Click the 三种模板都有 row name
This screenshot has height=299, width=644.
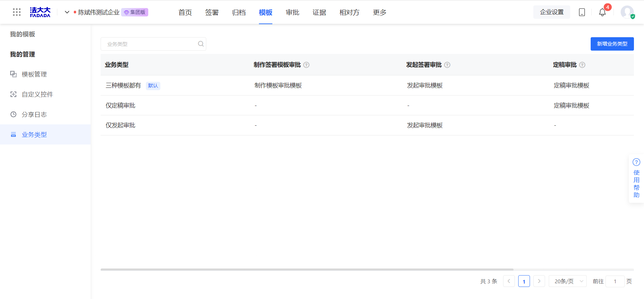point(123,85)
